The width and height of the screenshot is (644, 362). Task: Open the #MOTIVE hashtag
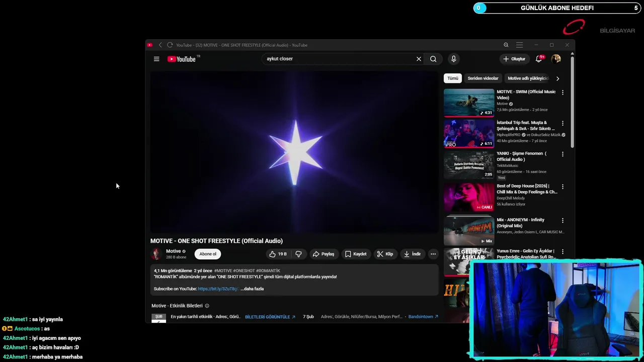point(223,271)
